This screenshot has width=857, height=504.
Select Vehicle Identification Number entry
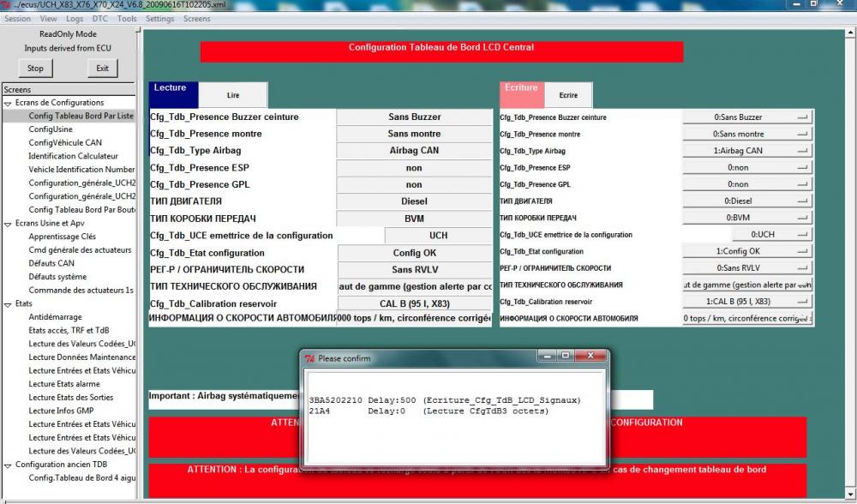(x=81, y=170)
